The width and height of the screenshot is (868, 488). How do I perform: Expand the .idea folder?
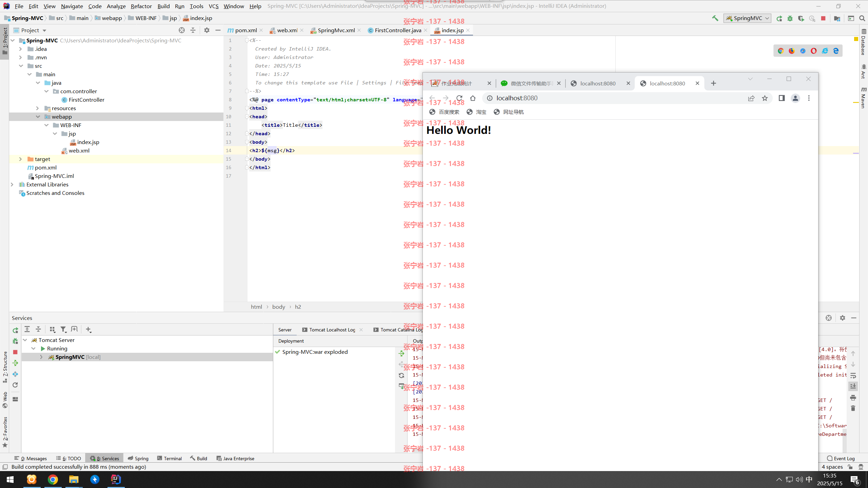[20, 49]
